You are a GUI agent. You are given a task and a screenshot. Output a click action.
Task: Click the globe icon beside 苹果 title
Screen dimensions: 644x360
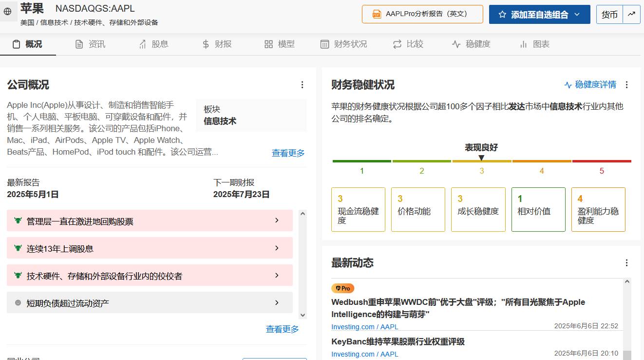tap(7, 12)
